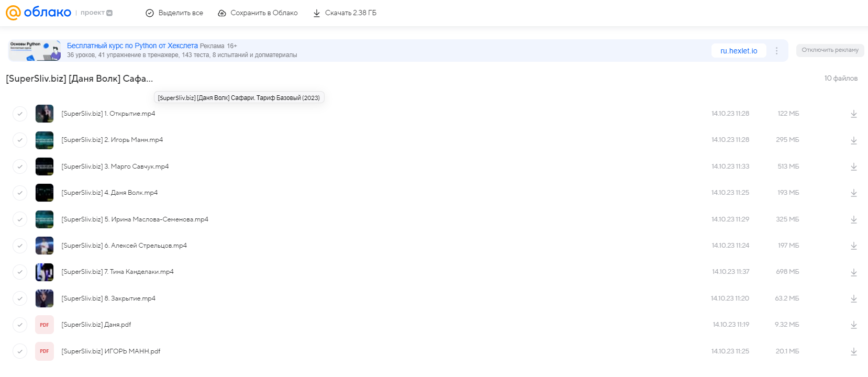Select the Даня.pdf checkbox
The image size is (868, 377).
[20, 325]
